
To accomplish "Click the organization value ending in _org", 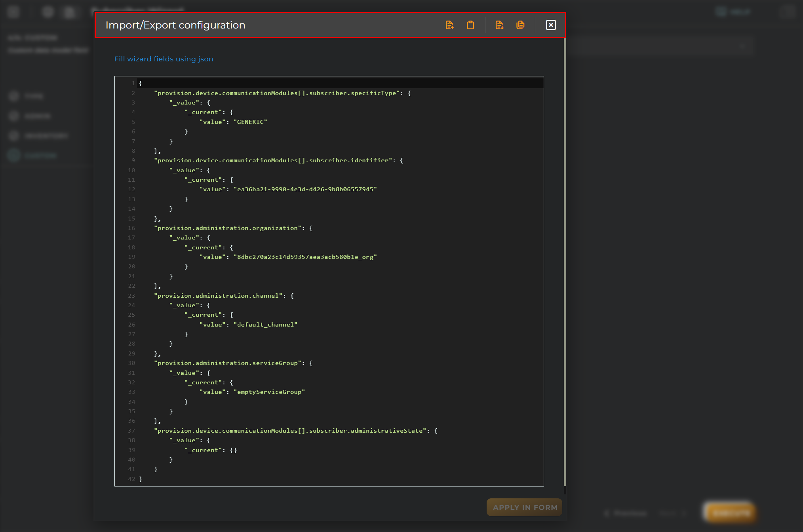I will tap(305, 257).
